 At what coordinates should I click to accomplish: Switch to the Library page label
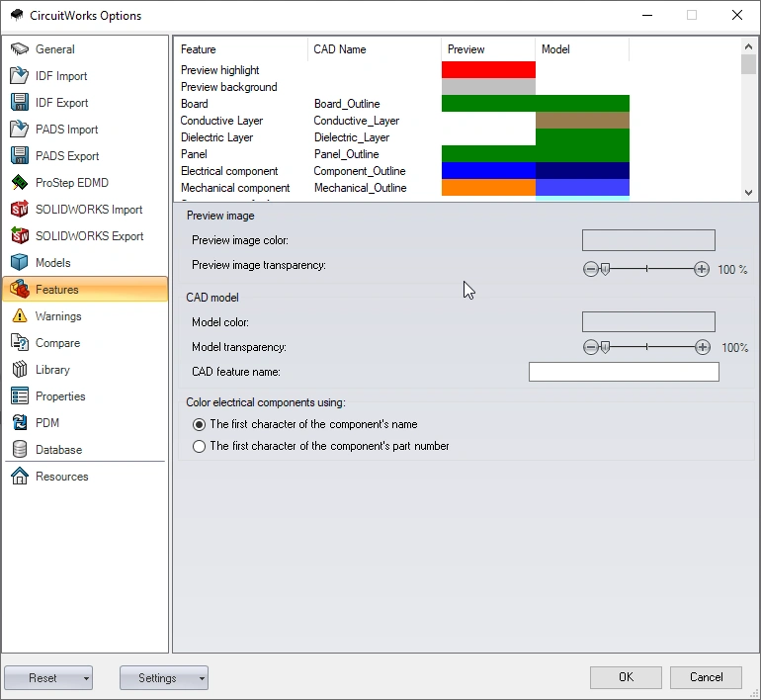[52, 370]
